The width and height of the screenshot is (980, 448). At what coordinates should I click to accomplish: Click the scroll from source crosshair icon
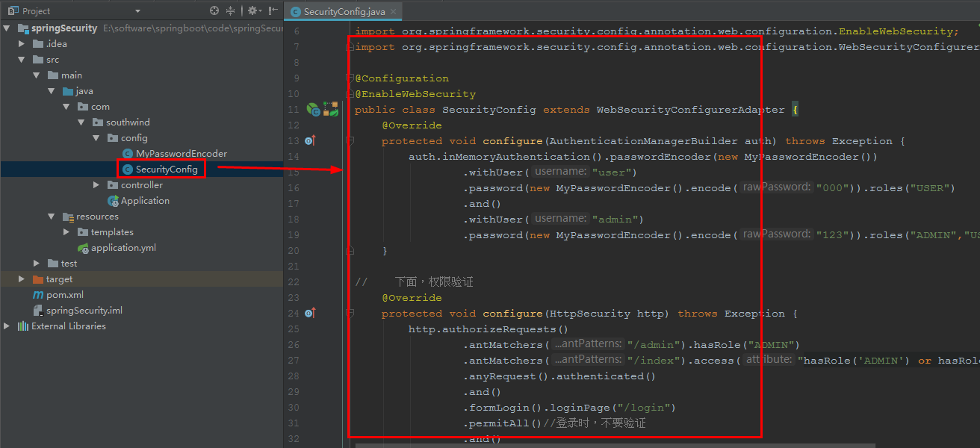tap(214, 10)
